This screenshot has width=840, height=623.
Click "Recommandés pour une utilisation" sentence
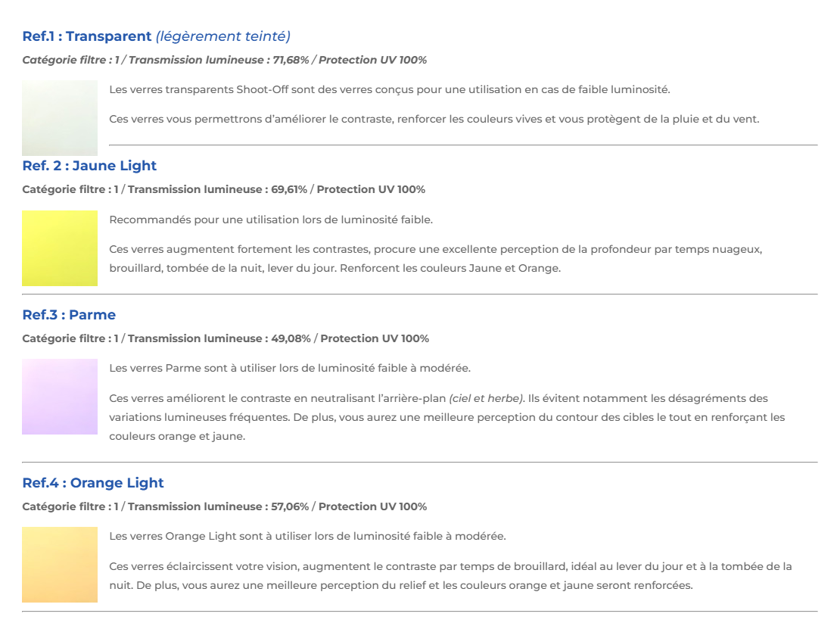[271, 220]
